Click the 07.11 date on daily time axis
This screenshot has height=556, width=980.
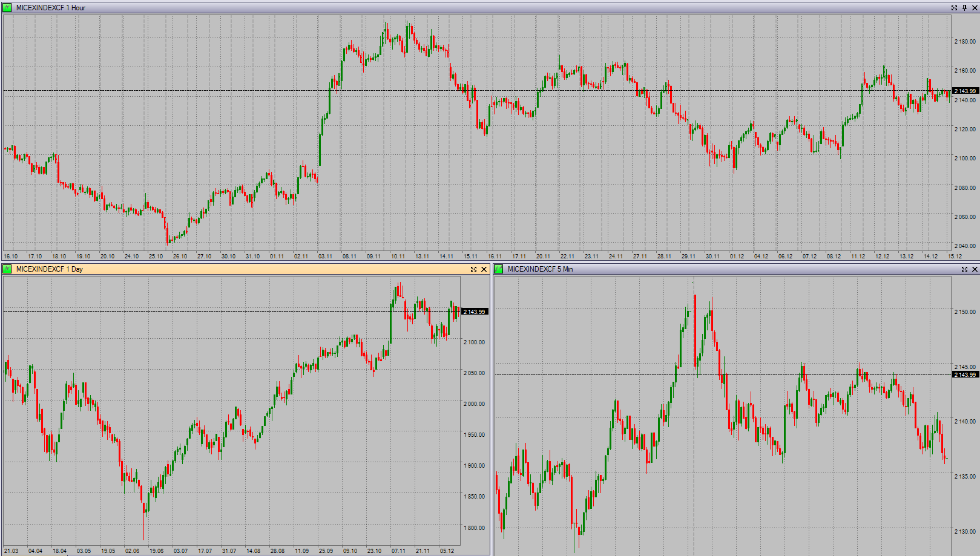[x=398, y=551]
